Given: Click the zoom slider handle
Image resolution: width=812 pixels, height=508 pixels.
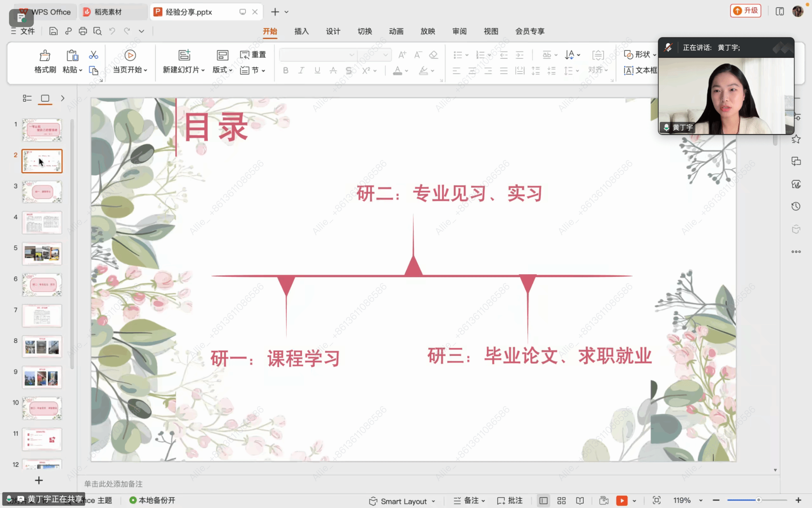Looking at the screenshot, I should (x=758, y=500).
